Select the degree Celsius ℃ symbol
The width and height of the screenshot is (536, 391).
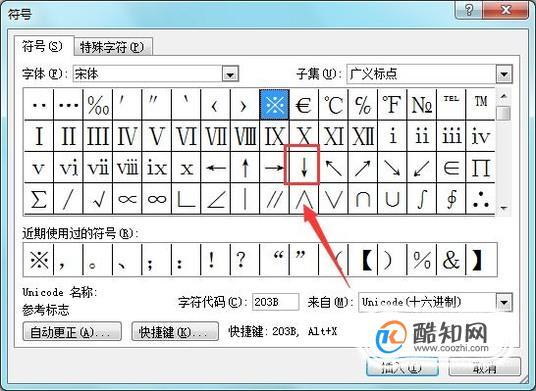point(333,105)
